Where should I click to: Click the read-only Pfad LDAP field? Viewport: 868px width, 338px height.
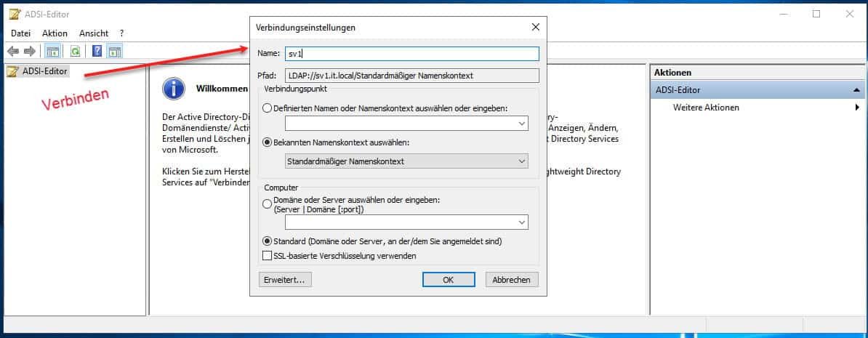point(412,75)
